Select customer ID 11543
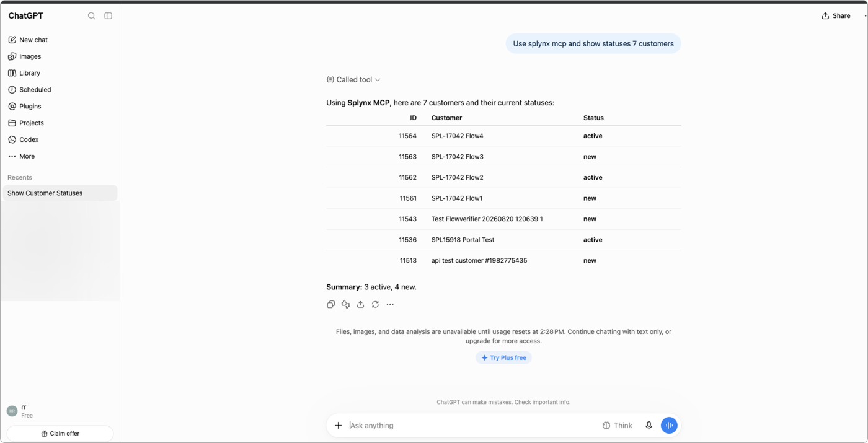The height and width of the screenshot is (443, 868). 407,219
